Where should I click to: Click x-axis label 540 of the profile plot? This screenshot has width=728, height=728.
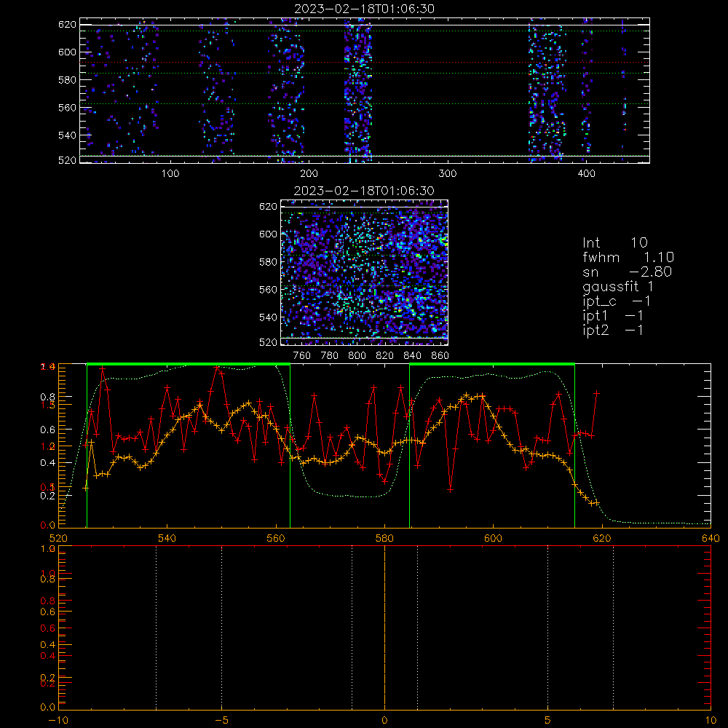167,538
